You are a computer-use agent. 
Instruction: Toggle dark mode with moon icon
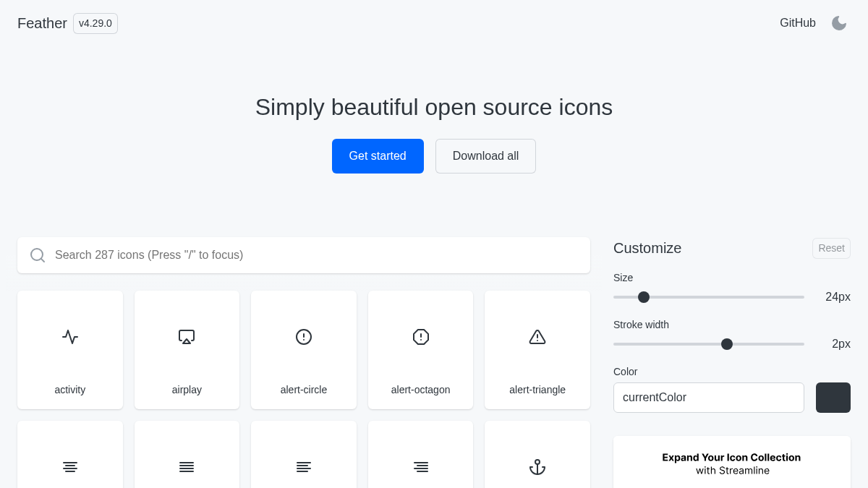[x=839, y=23]
